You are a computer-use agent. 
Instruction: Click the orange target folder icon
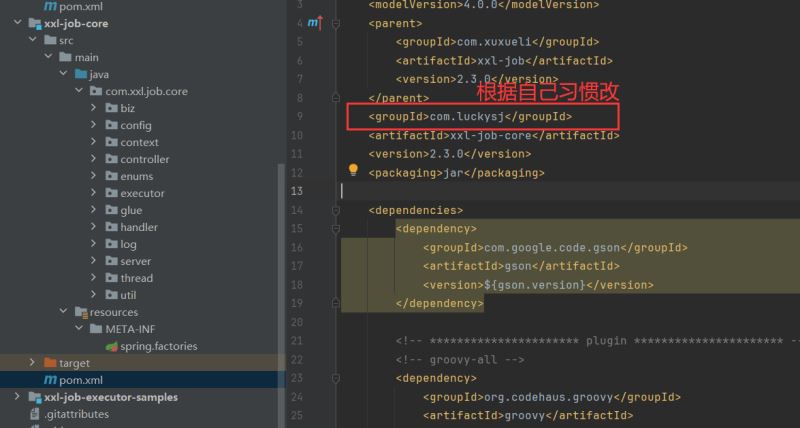[x=50, y=363]
